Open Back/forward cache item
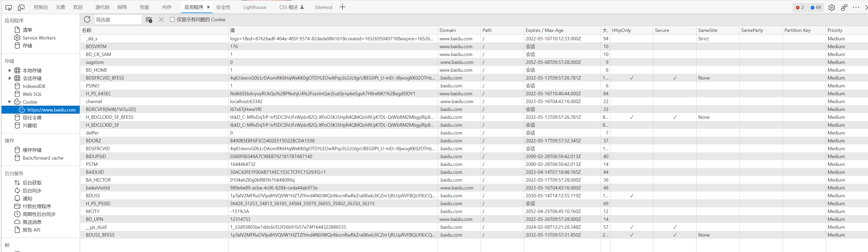The height and width of the screenshot is (252, 868). click(43, 158)
